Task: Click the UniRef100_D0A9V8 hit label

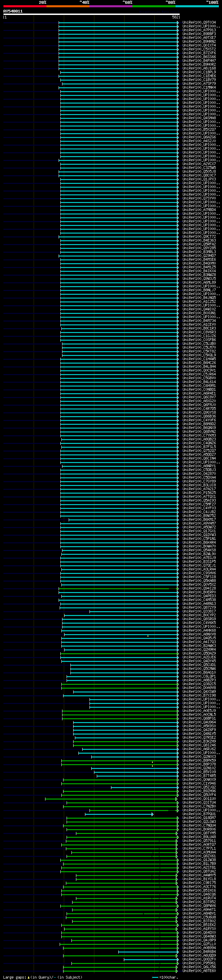Action: (199, 688)
